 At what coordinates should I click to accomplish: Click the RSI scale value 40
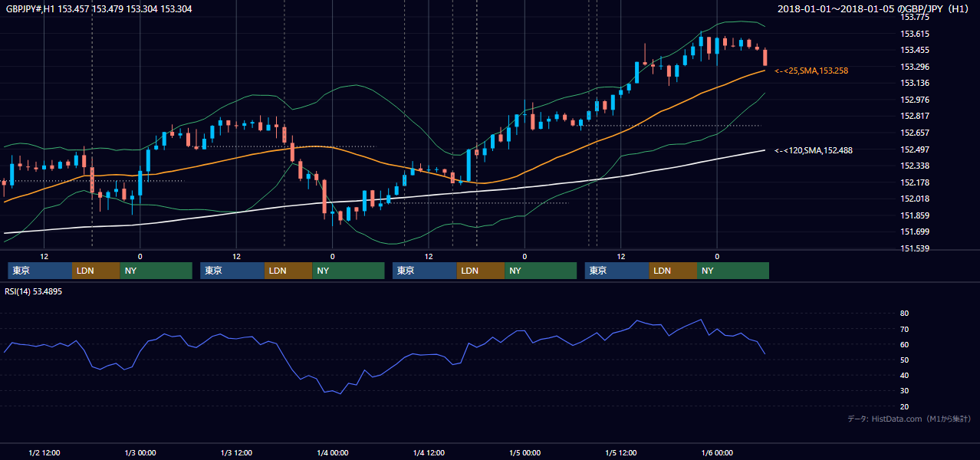coord(905,375)
